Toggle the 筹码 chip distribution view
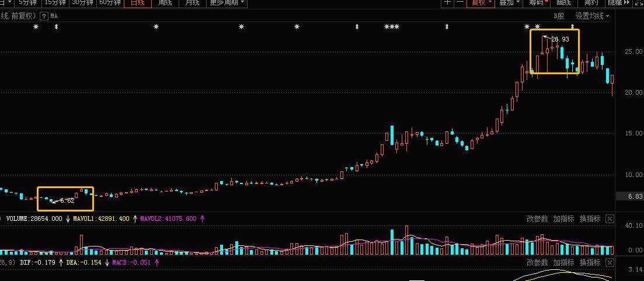Screen dimensions: 644x281 [537, 2]
